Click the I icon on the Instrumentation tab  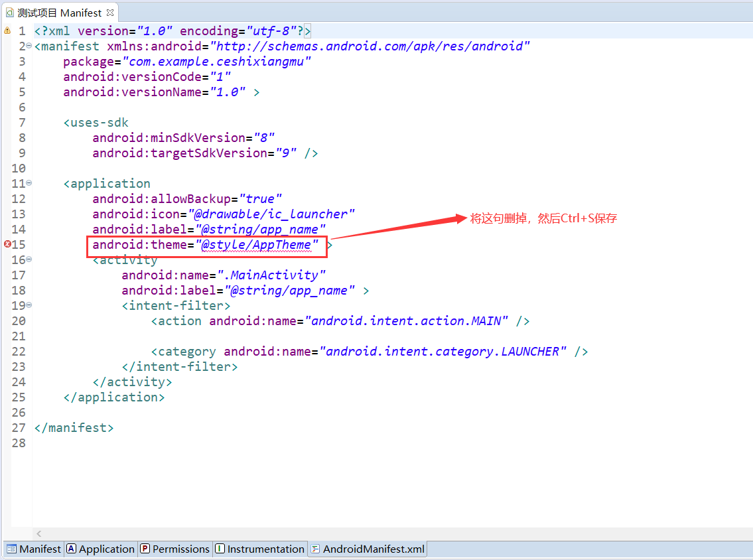[220, 549]
